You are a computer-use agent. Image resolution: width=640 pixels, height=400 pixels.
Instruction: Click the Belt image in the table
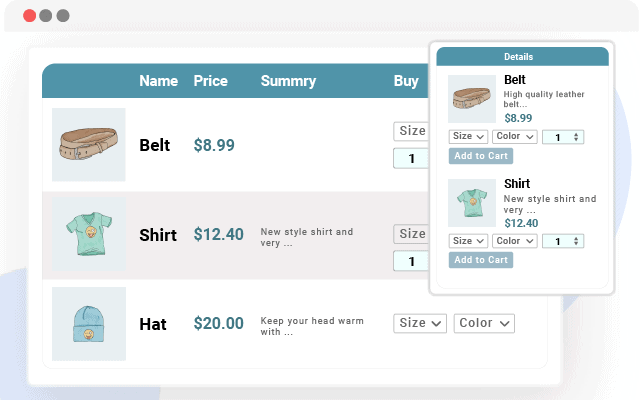(x=88, y=145)
